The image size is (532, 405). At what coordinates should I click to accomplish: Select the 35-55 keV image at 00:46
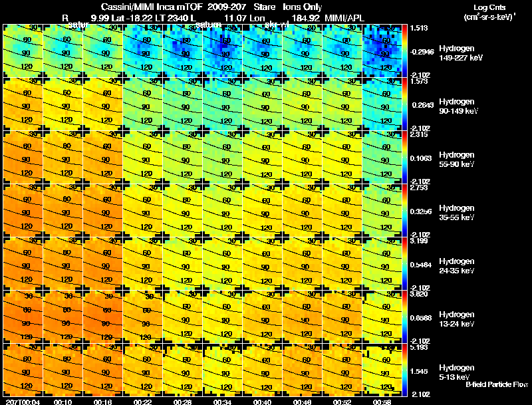[x=303, y=210]
